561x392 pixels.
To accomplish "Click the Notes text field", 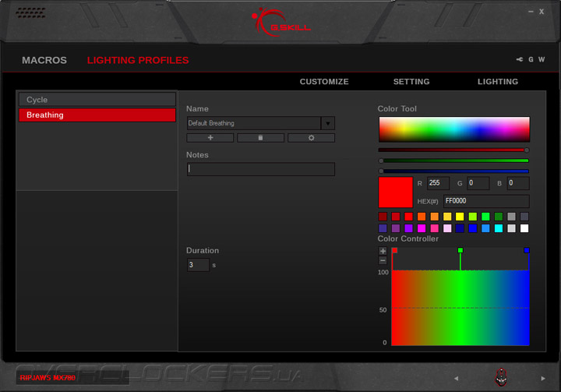I will 261,169.
